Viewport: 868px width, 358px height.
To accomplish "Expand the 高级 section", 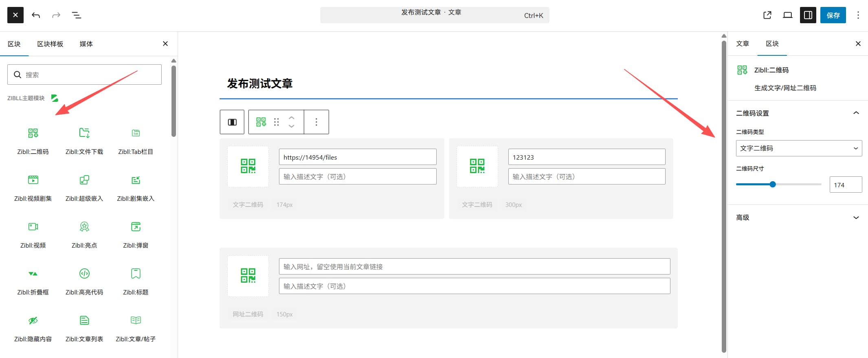I will (x=798, y=217).
